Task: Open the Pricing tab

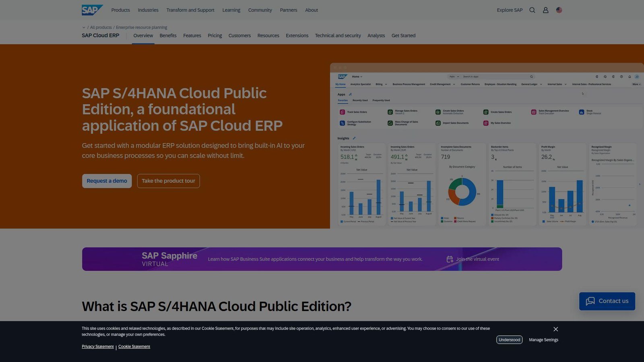Action: pos(215,35)
